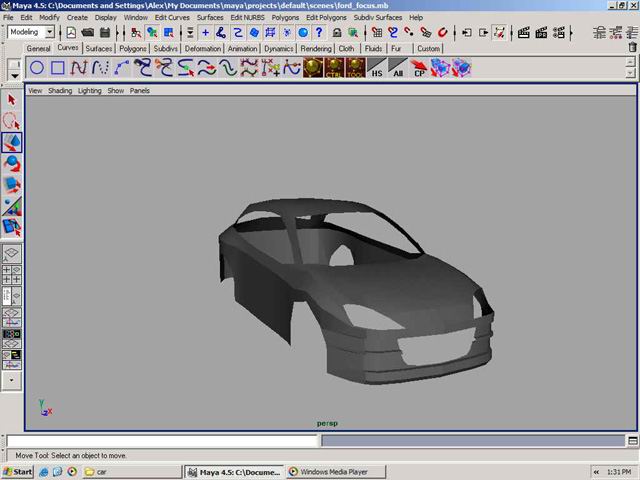Click the NURBS Square shelf icon
The image size is (640, 480).
[58, 68]
